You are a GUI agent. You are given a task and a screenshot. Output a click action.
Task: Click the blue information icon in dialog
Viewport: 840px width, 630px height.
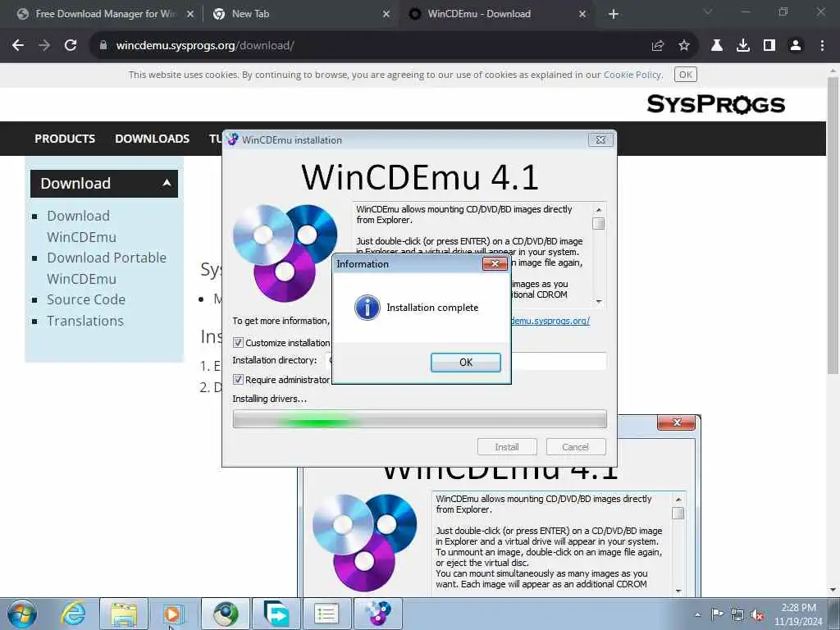pos(367,308)
